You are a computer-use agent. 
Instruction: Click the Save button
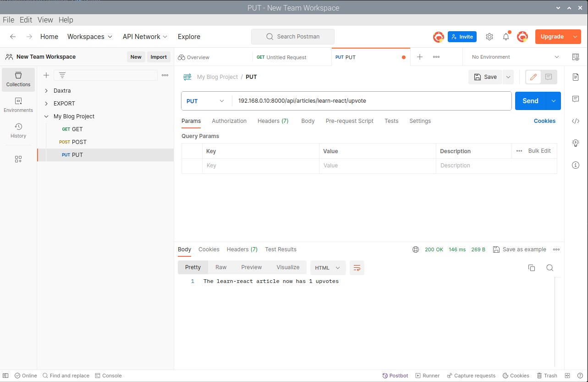tap(485, 77)
